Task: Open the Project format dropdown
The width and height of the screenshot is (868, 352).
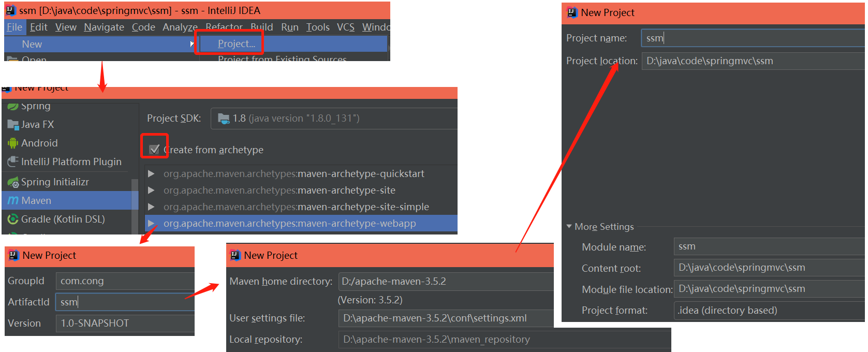Action: 769,310
